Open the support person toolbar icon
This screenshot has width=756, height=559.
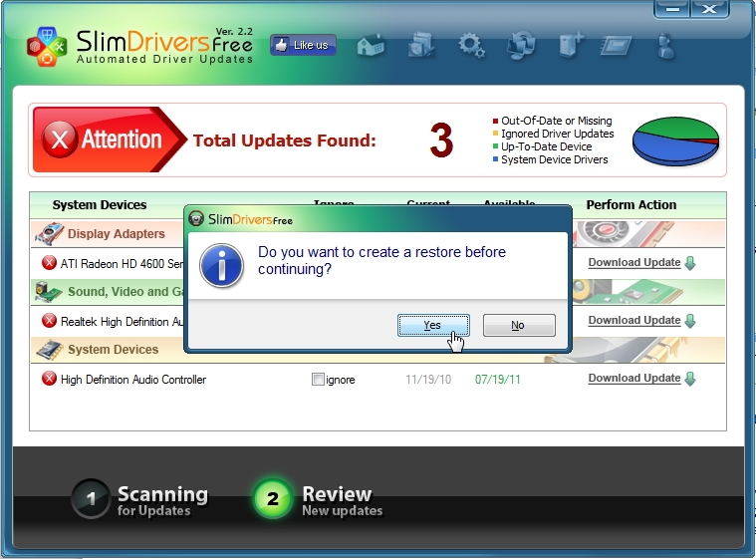(x=665, y=46)
